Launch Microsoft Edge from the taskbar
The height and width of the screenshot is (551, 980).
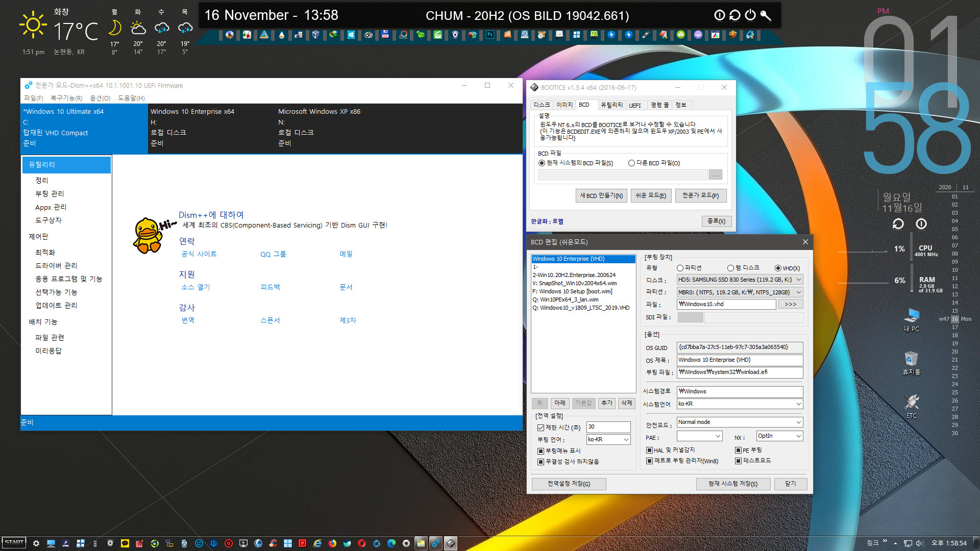click(x=391, y=543)
